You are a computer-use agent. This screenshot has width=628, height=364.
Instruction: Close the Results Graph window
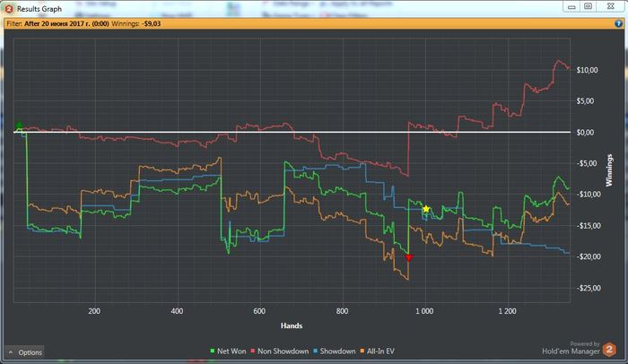(x=610, y=6)
